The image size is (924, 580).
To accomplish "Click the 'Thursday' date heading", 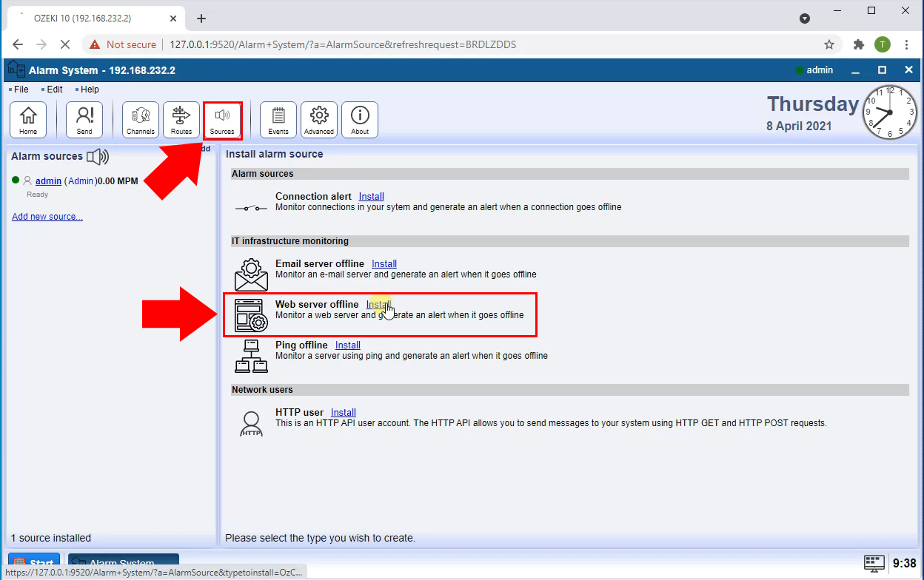I will point(813,104).
